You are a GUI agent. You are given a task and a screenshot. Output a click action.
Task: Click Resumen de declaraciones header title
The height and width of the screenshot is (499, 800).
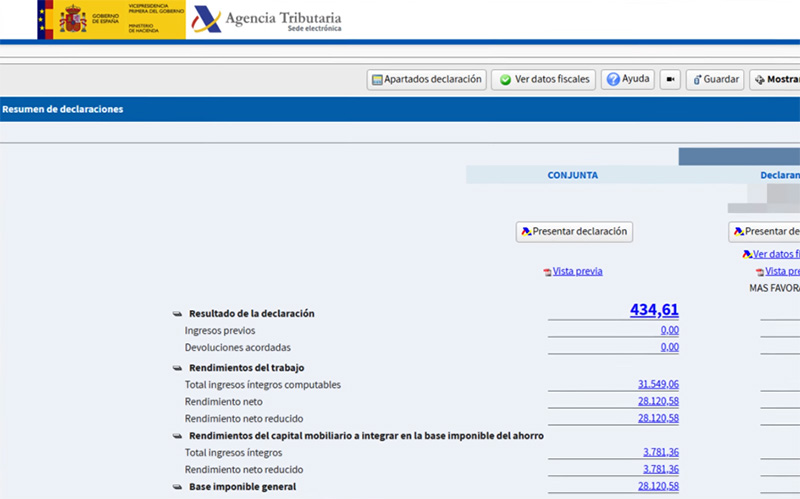pos(63,109)
